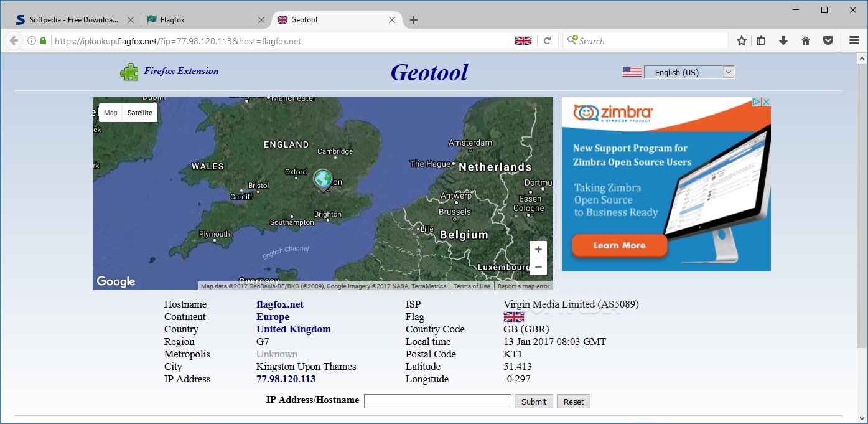868x424 pixels.
Task: Click the Google logo on the map
Action: [116, 281]
